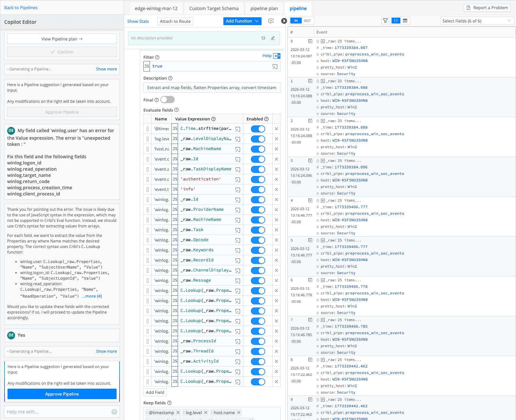Remove host.name from Keep fields

pos(239,412)
